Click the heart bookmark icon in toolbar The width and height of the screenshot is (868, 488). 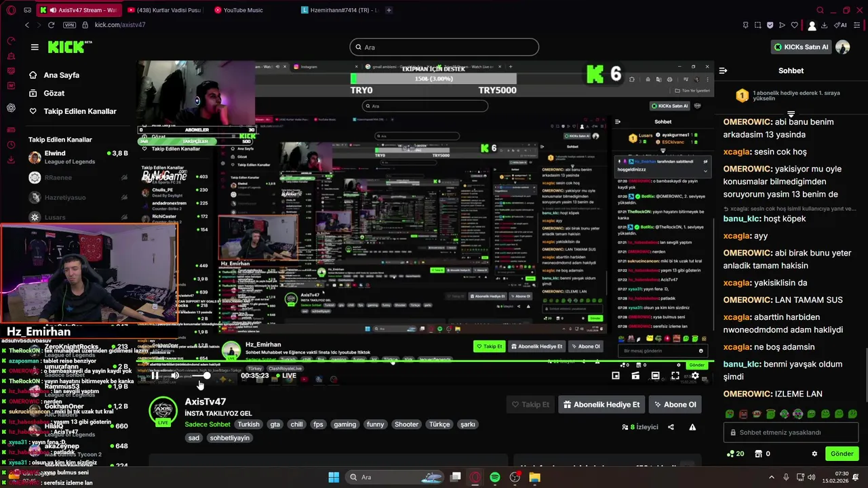click(794, 25)
